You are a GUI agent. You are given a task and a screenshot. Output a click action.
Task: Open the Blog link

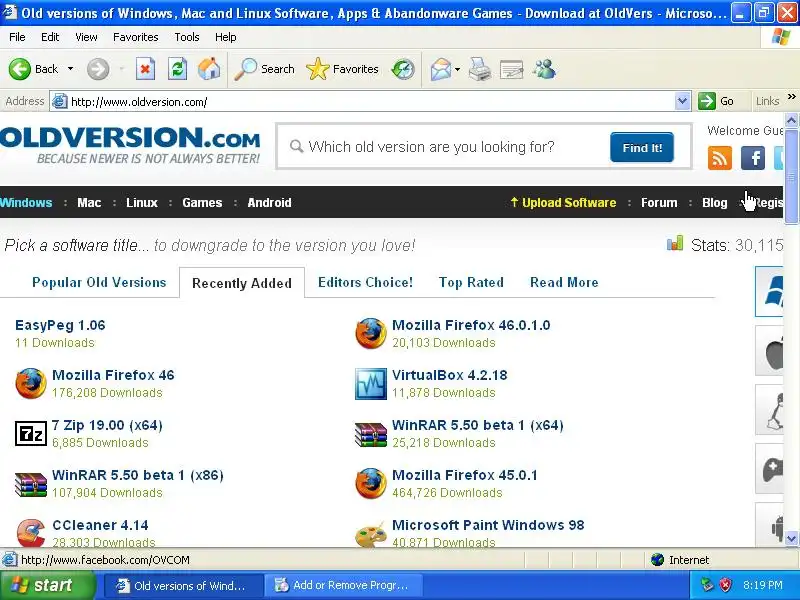[714, 203]
